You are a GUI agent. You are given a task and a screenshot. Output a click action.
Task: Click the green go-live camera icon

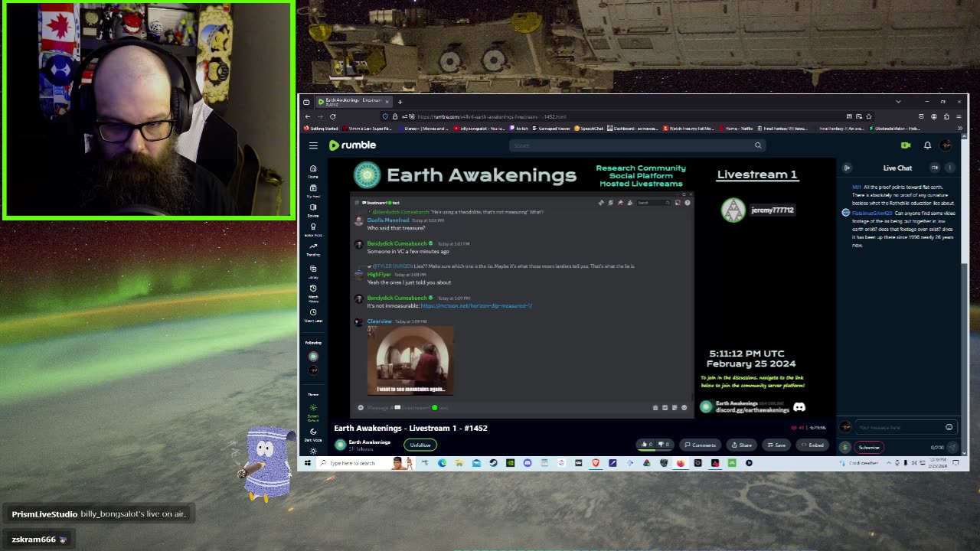coord(906,145)
